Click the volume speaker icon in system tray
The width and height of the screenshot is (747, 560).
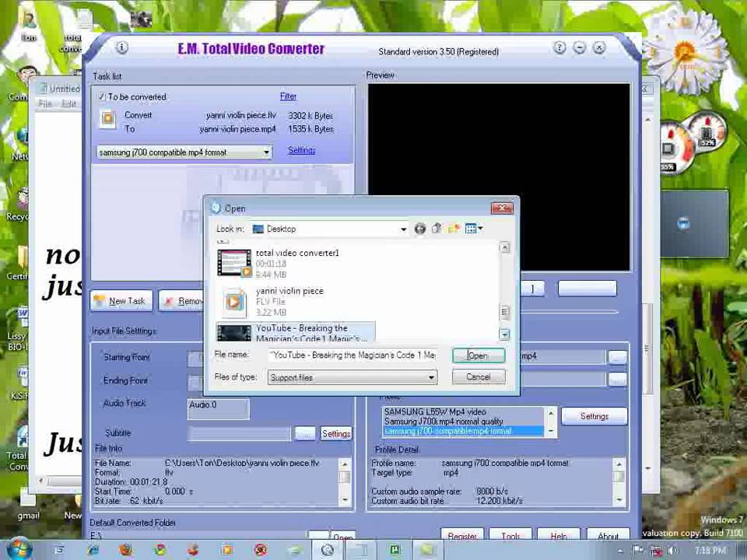pos(672,551)
